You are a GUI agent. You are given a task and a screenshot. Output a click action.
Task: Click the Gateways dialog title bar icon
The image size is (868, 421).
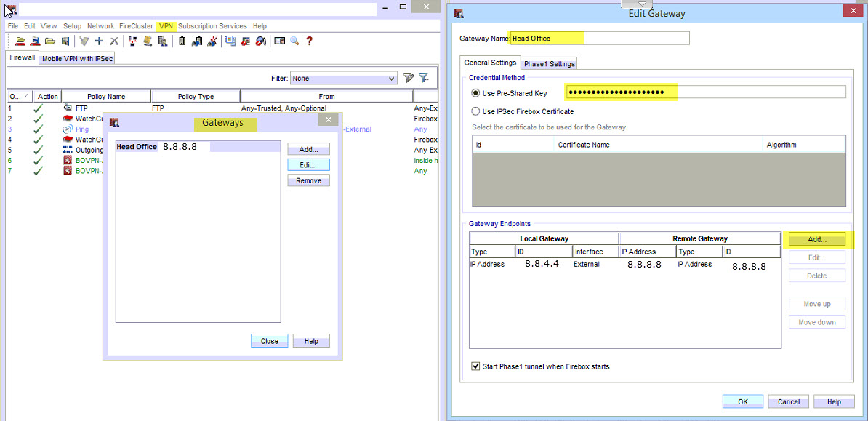[x=115, y=123]
